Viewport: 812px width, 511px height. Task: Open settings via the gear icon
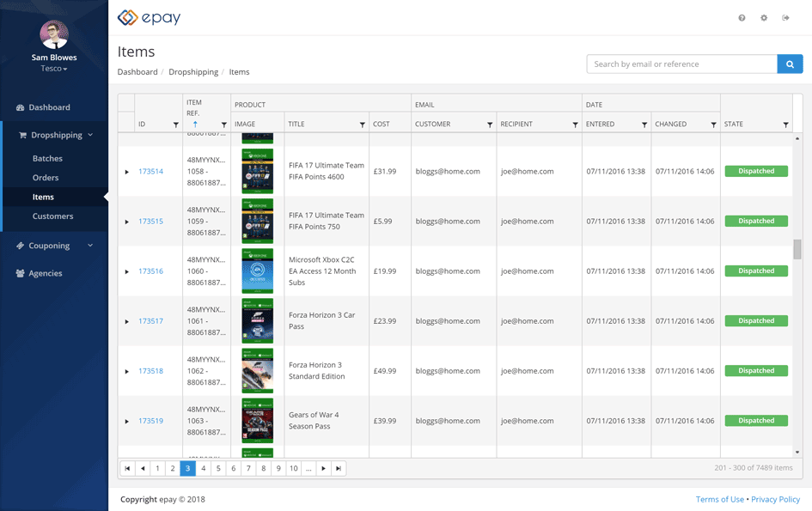[764, 17]
